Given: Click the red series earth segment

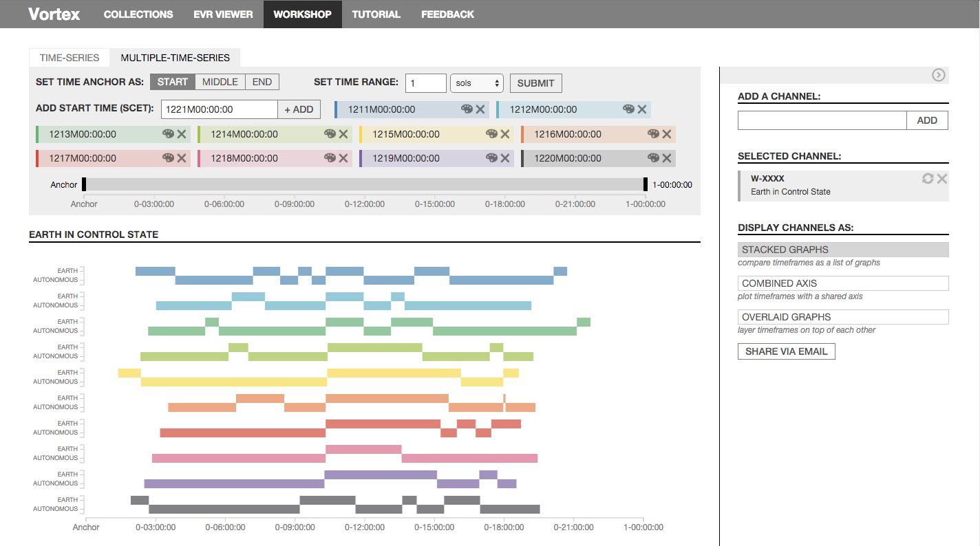Looking at the screenshot, I should (383, 424).
